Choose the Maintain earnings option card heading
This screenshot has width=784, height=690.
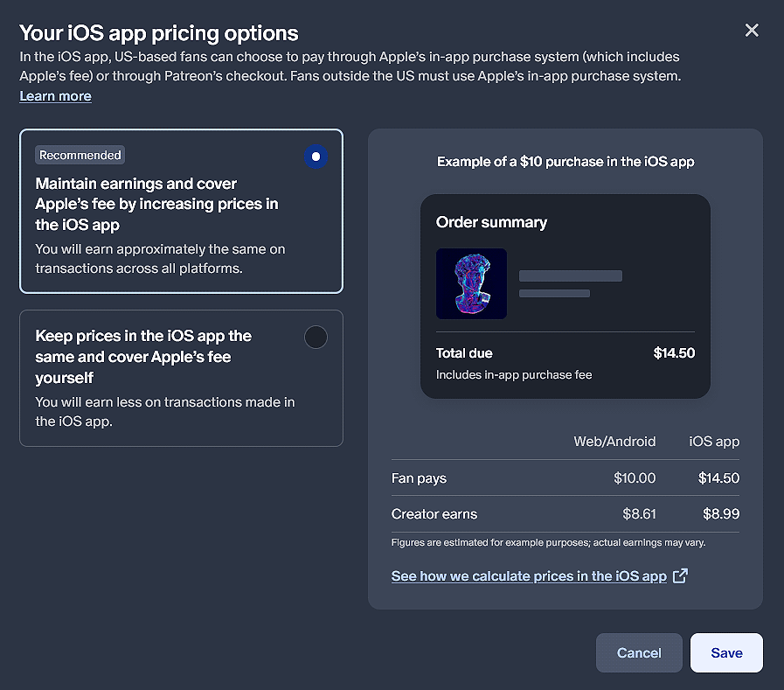pos(156,204)
